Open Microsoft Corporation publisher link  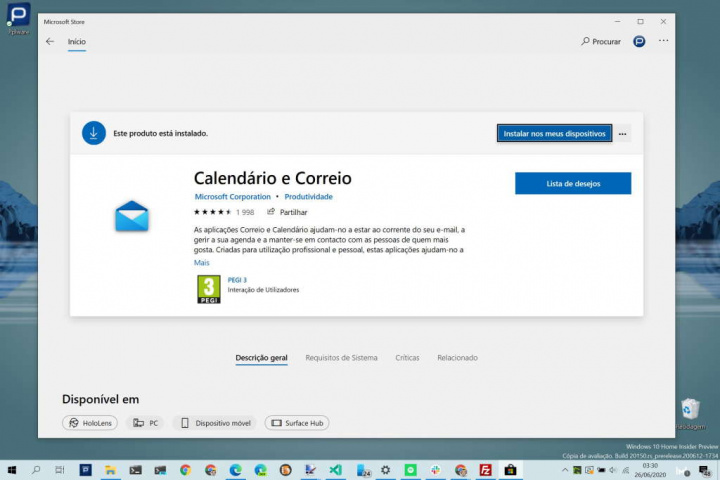pyautogui.click(x=233, y=197)
